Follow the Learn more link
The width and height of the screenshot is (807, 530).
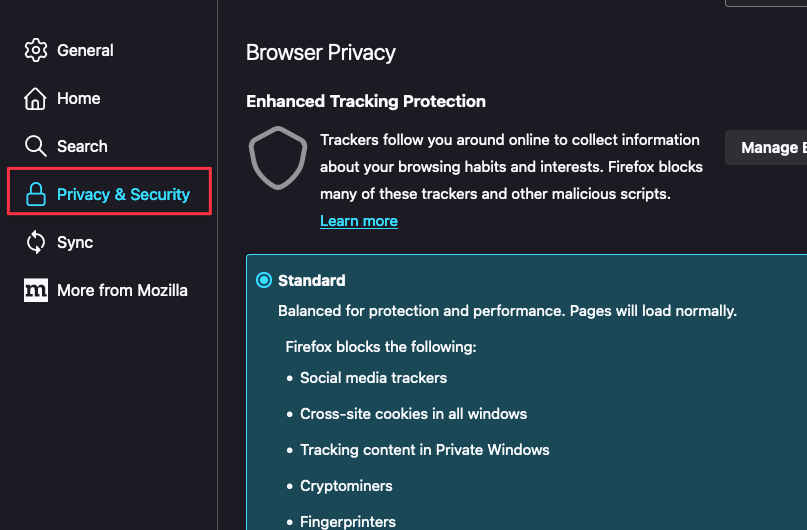[x=358, y=221]
